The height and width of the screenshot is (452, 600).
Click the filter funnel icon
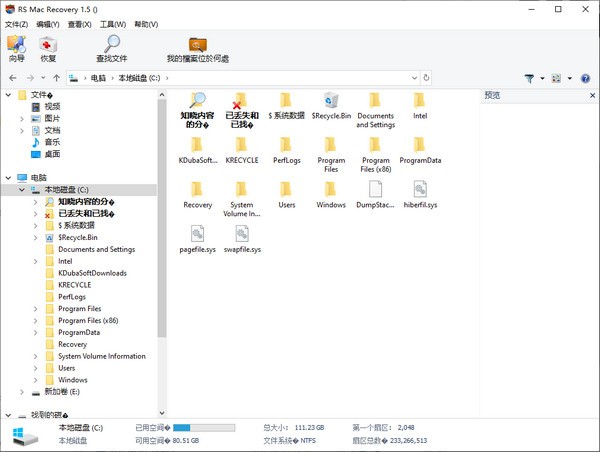[x=530, y=78]
